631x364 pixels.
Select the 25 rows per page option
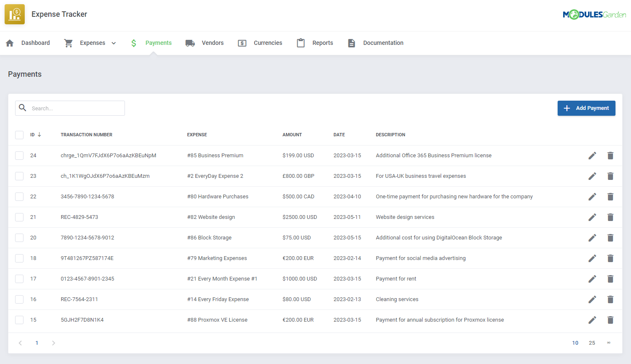(592, 343)
